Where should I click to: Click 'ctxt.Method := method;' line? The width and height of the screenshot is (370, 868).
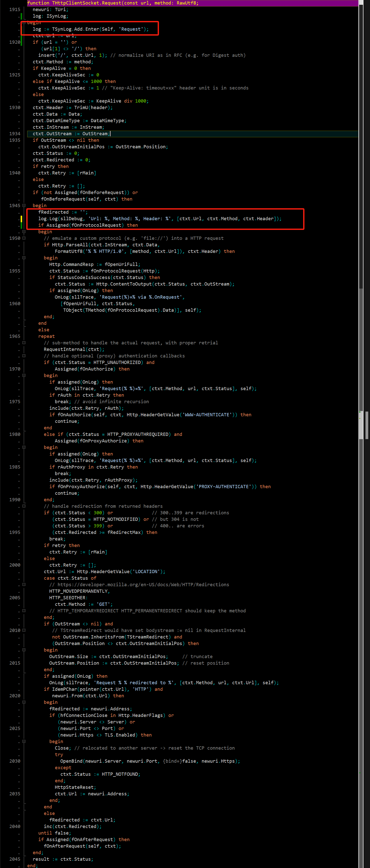pos(63,62)
